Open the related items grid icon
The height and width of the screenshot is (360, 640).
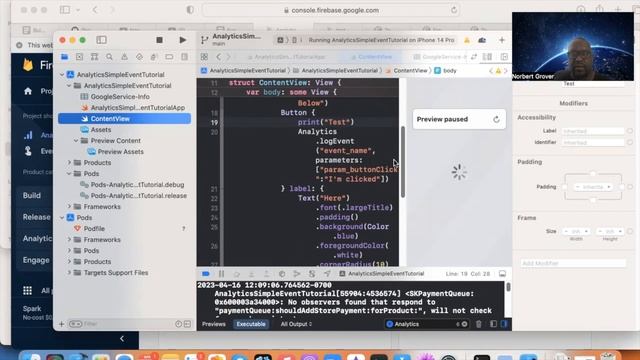pos(204,57)
